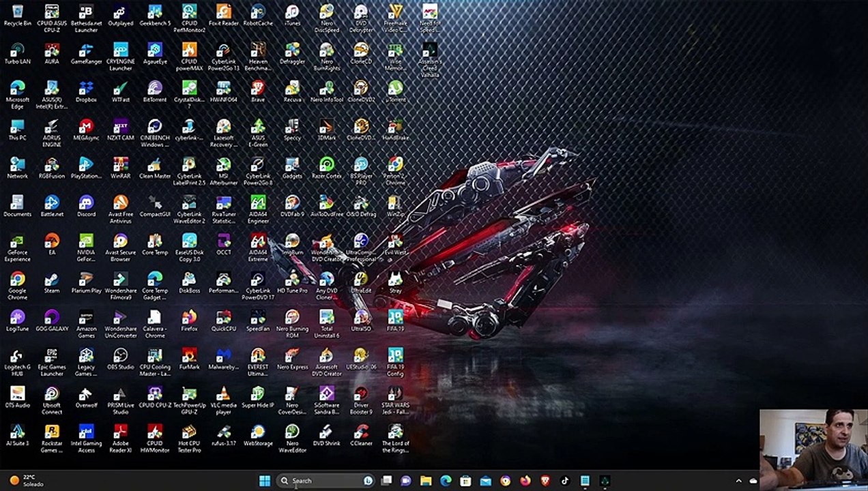Click the AI Suite 3 desktop icon
This screenshot has height=491, width=868.
(17, 436)
